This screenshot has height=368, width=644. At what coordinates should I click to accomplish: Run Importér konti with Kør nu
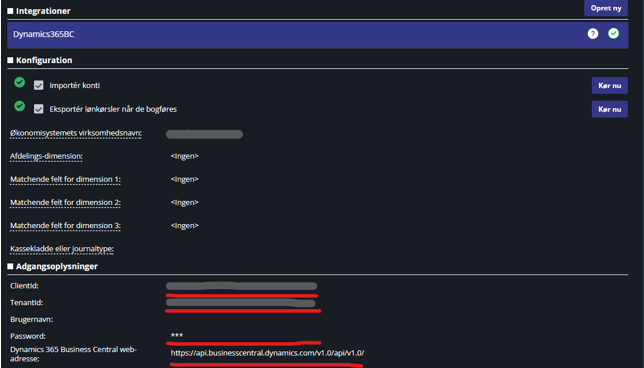(610, 85)
